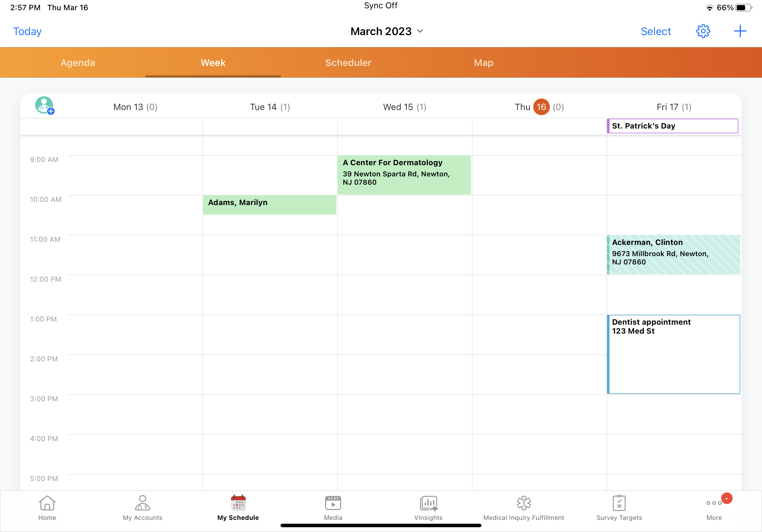Screen dimensions: 762x532
Task: Go to Home in bottom bar
Action: (x=47, y=507)
